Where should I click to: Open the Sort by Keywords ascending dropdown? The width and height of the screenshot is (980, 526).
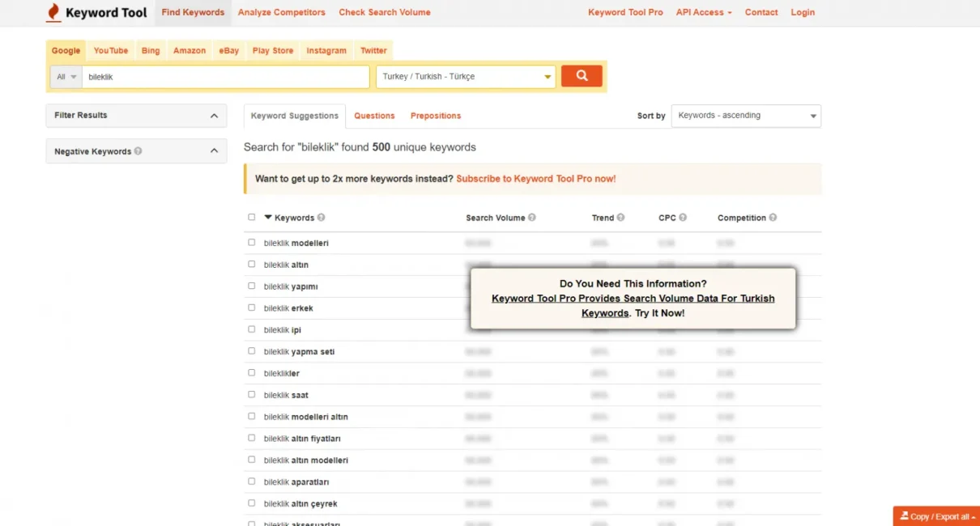pyautogui.click(x=746, y=116)
